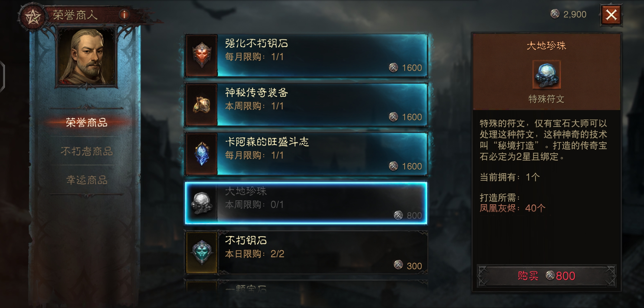644x308 pixels.
Task: Select the 卡阿森的旺盛斗志 blue crystal icon
Action: [x=202, y=154]
